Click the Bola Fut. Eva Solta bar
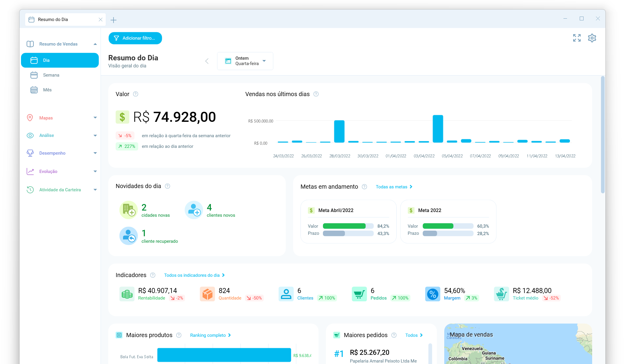Screen dimensions: 630x364 pyautogui.click(x=224, y=355)
